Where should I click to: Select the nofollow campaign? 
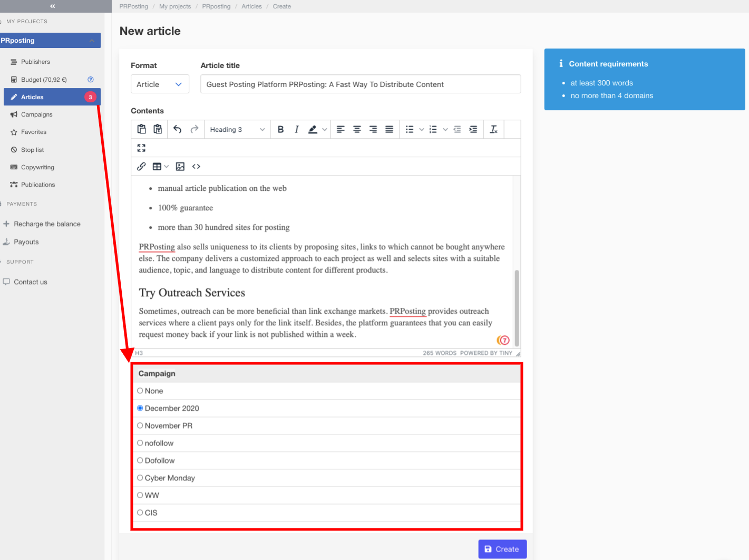click(140, 443)
